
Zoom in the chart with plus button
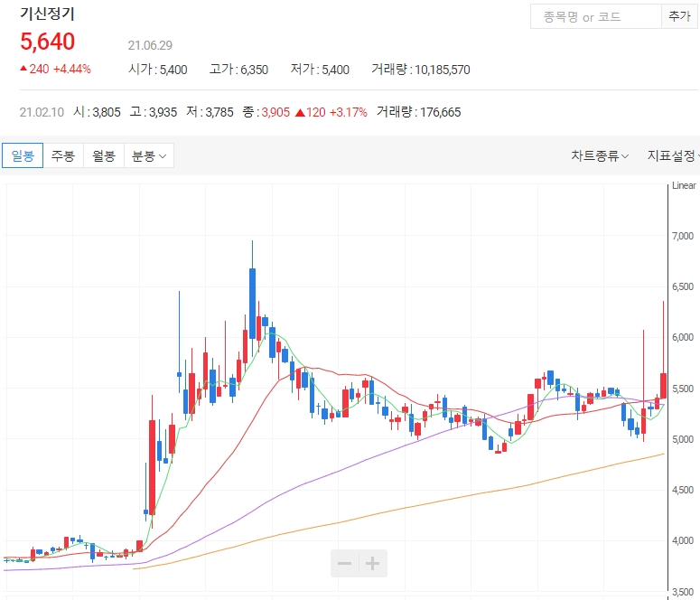pyautogui.click(x=373, y=563)
